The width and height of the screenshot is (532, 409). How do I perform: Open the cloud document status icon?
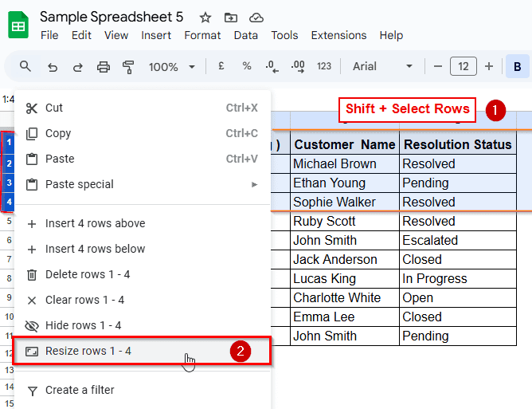click(256, 18)
